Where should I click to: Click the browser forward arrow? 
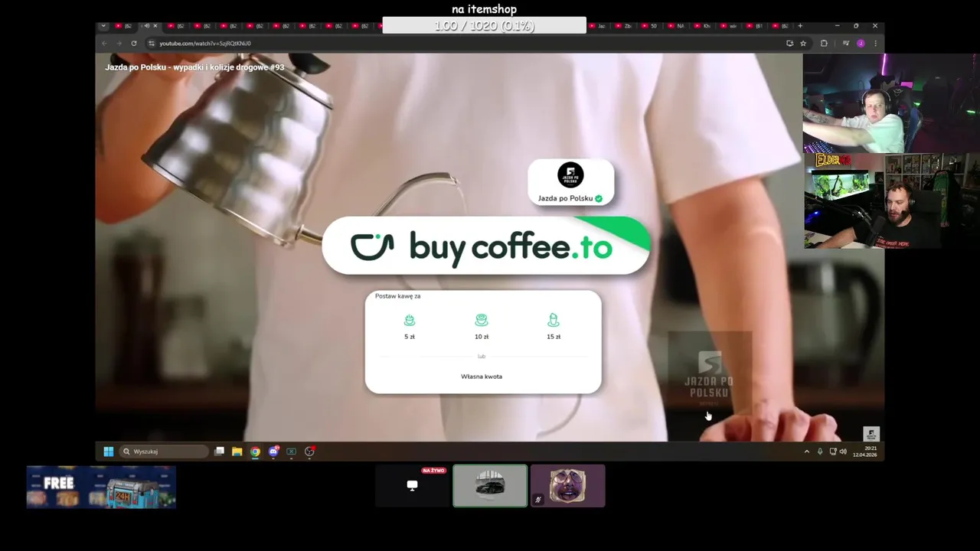click(119, 44)
